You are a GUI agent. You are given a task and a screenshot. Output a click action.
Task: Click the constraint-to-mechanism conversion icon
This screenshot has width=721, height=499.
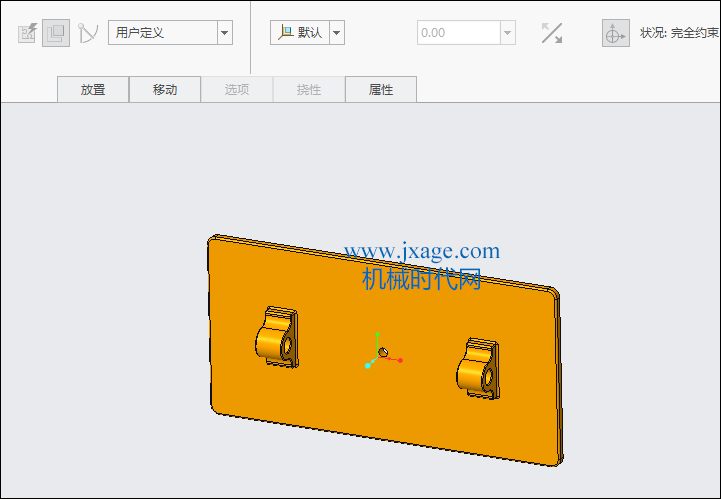[88, 33]
